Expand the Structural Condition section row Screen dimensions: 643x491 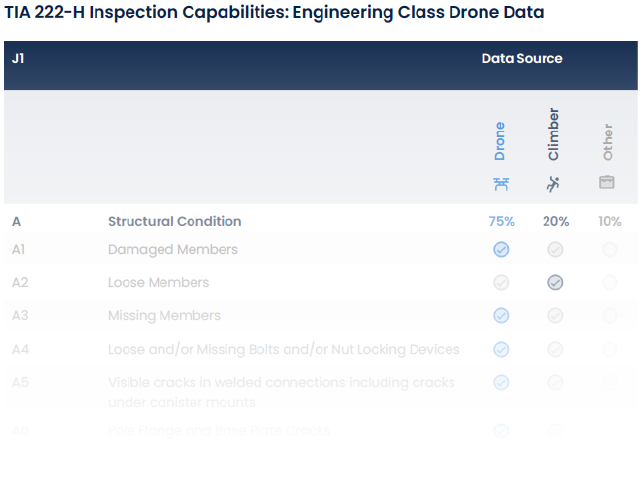pyautogui.click(x=174, y=221)
